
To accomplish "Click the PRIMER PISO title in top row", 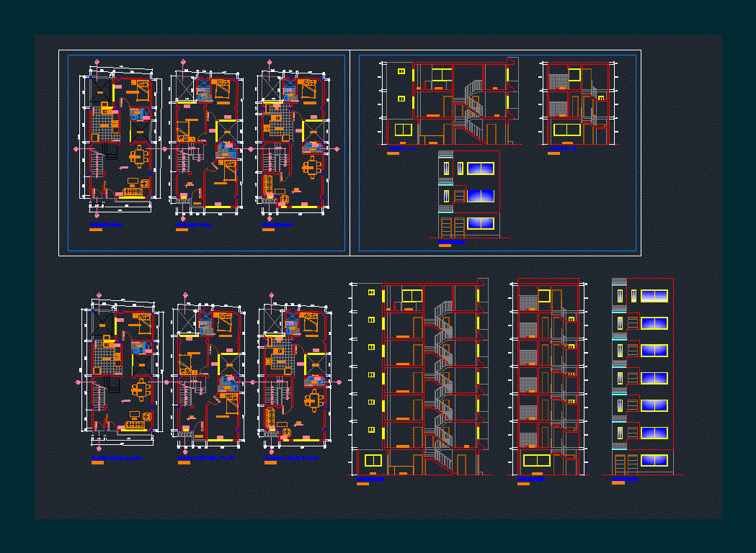I will (106, 225).
